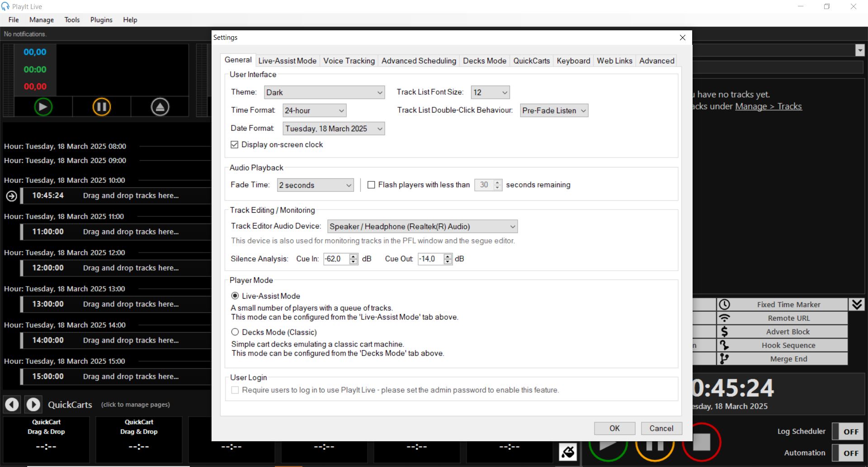Click the wifi icon beside Remote URL
The image size is (868, 467).
[724, 318]
